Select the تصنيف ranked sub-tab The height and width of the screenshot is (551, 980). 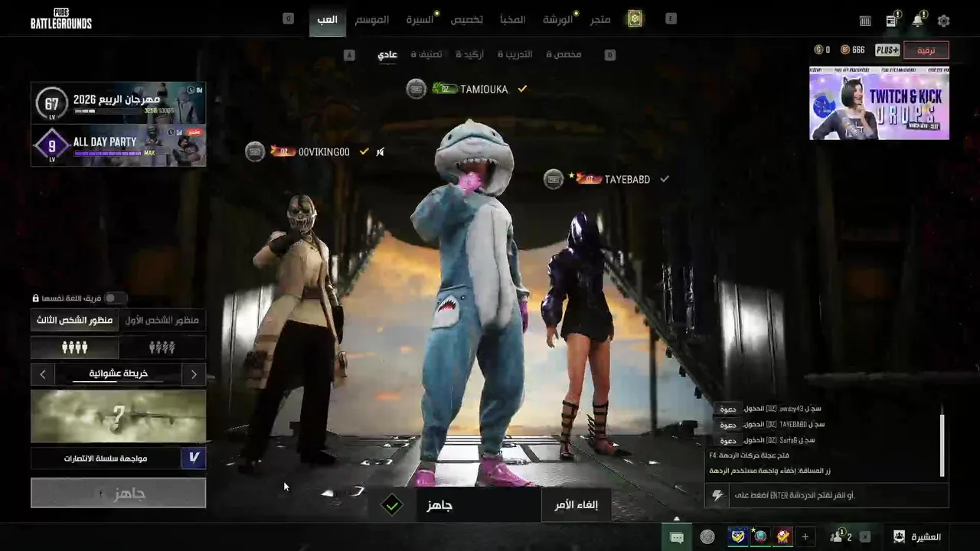426,54
